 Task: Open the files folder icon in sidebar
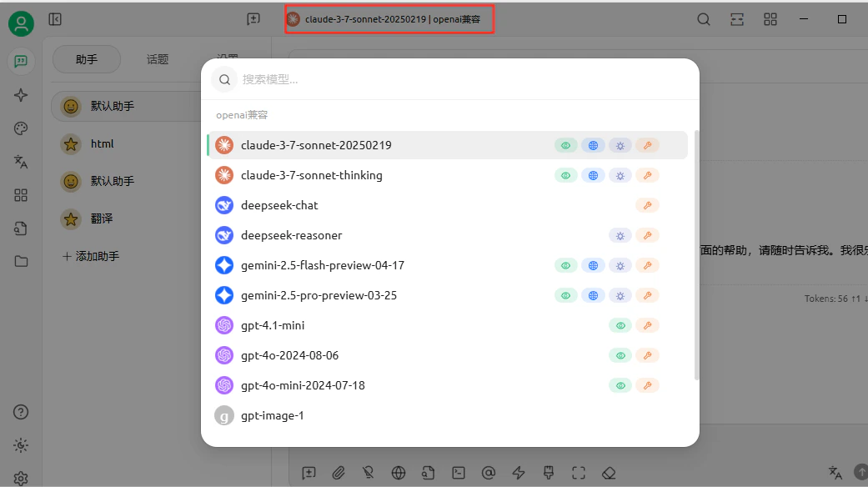(x=21, y=261)
